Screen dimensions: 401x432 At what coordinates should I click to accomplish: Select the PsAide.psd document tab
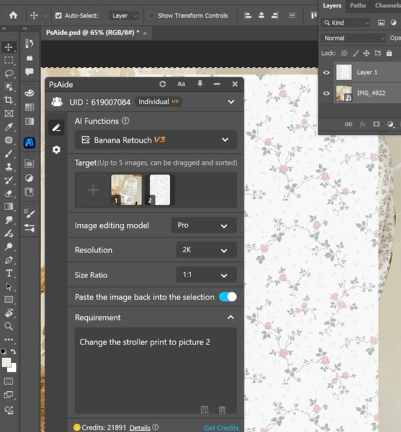click(93, 33)
